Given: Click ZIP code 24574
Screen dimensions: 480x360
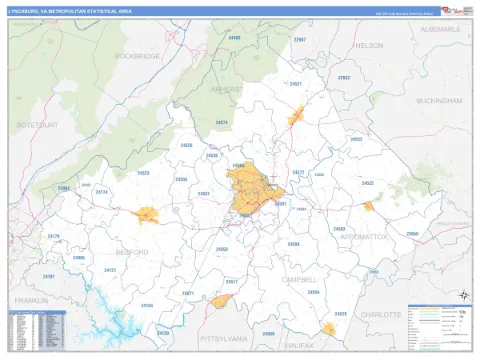Looking at the screenshot, I should pyautogui.click(x=222, y=122).
